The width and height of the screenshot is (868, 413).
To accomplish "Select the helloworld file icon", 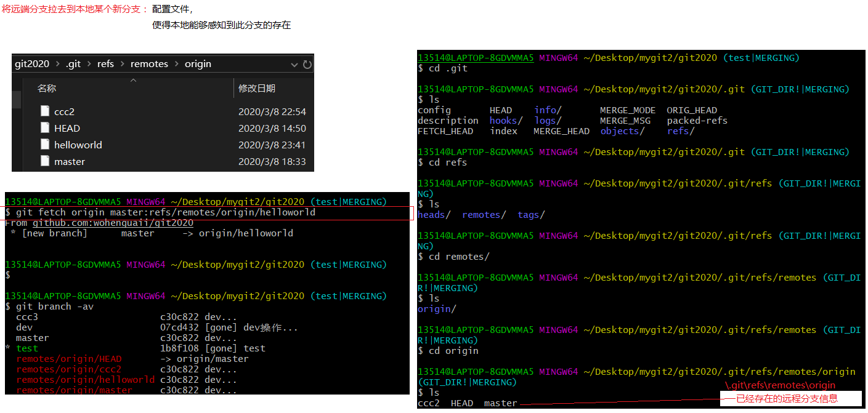I will click(x=44, y=145).
